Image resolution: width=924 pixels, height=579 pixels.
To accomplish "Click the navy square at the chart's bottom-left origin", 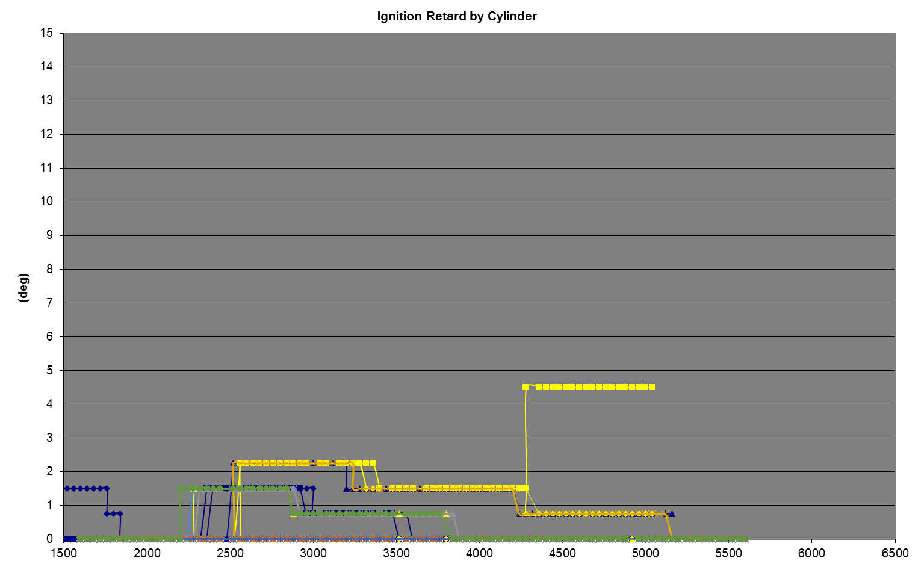I will (x=70, y=539).
